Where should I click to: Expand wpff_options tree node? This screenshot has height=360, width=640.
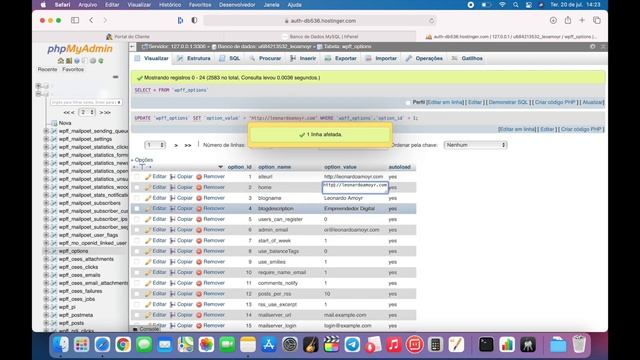pyautogui.click(x=46, y=251)
